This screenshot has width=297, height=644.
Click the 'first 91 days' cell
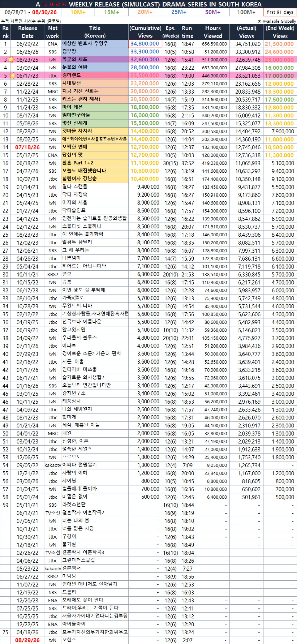click(280, 12)
